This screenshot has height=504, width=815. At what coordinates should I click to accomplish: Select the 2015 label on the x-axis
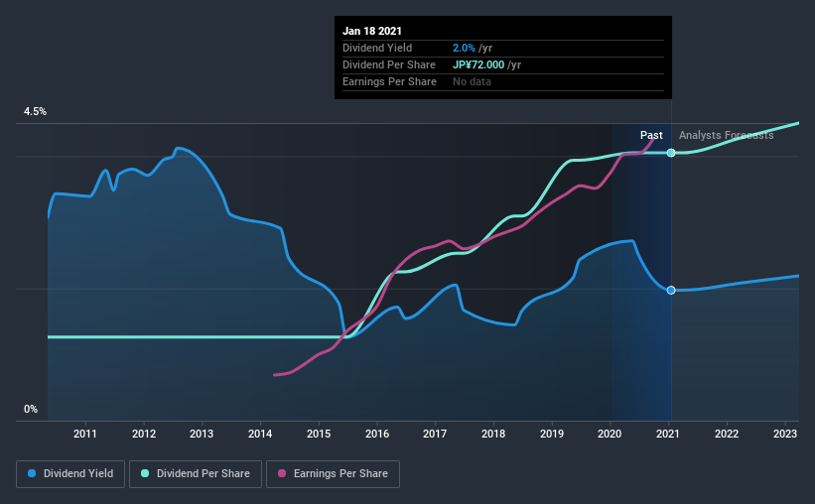pyautogui.click(x=319, y=434)
